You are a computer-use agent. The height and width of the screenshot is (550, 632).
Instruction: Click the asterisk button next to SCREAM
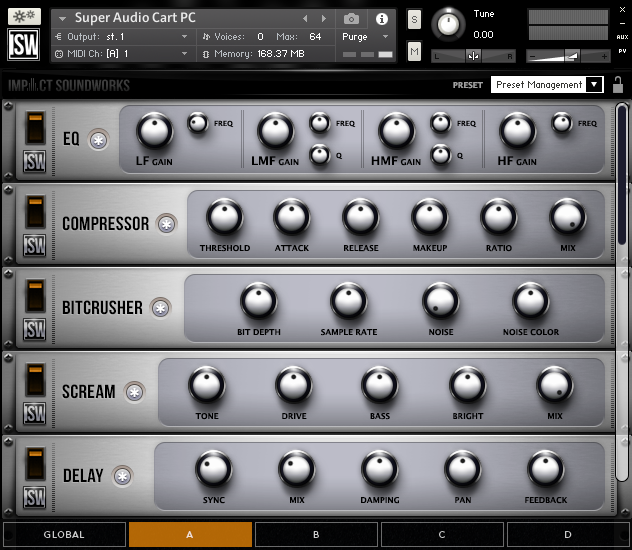135,392
